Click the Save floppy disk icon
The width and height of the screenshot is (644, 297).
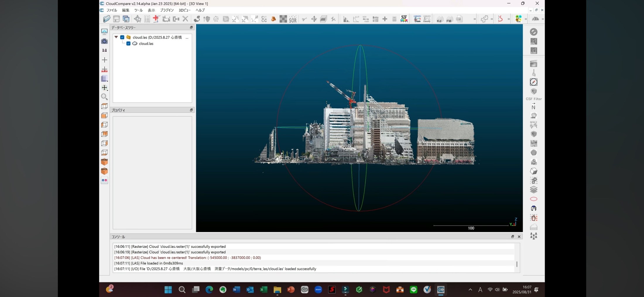click(x=117, y=19)
